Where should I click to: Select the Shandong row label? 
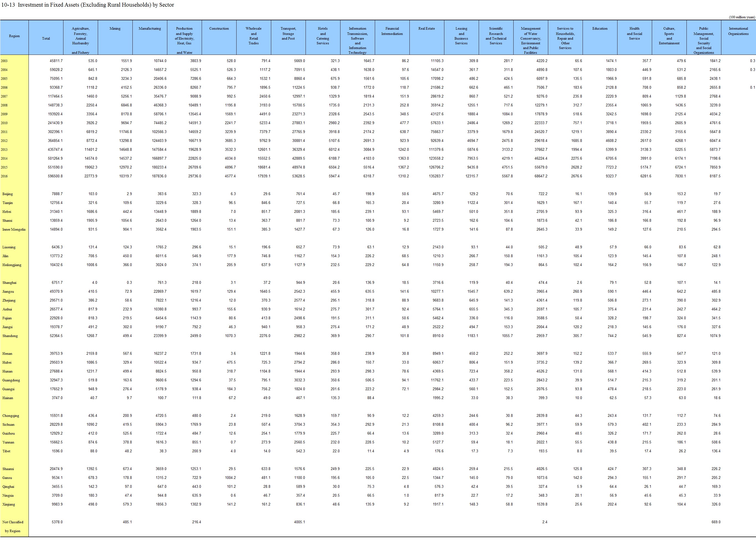pos(10,336)
